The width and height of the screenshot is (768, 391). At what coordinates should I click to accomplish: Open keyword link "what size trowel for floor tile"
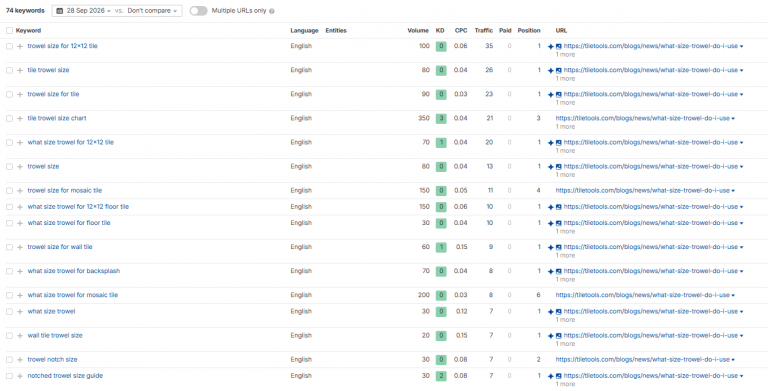(69, 223)
